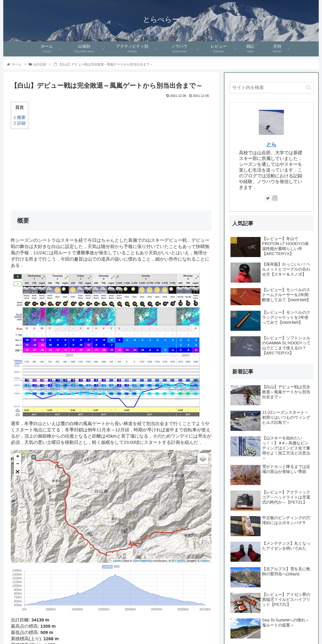Open the アクティビティ別 Activity menu item
The width and height of the screenshot is (322, 644).
(132, 49)
